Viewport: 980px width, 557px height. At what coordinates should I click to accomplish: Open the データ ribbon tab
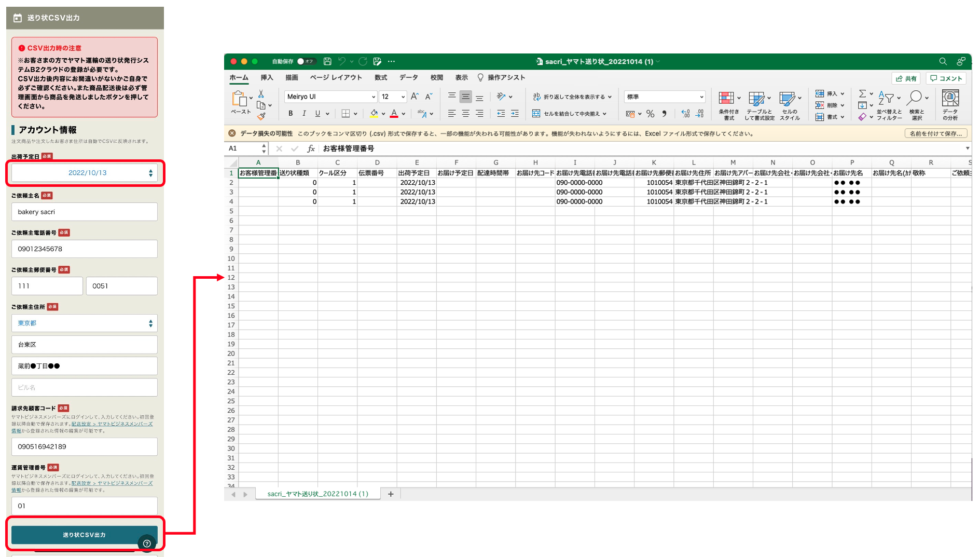(409, 77)
